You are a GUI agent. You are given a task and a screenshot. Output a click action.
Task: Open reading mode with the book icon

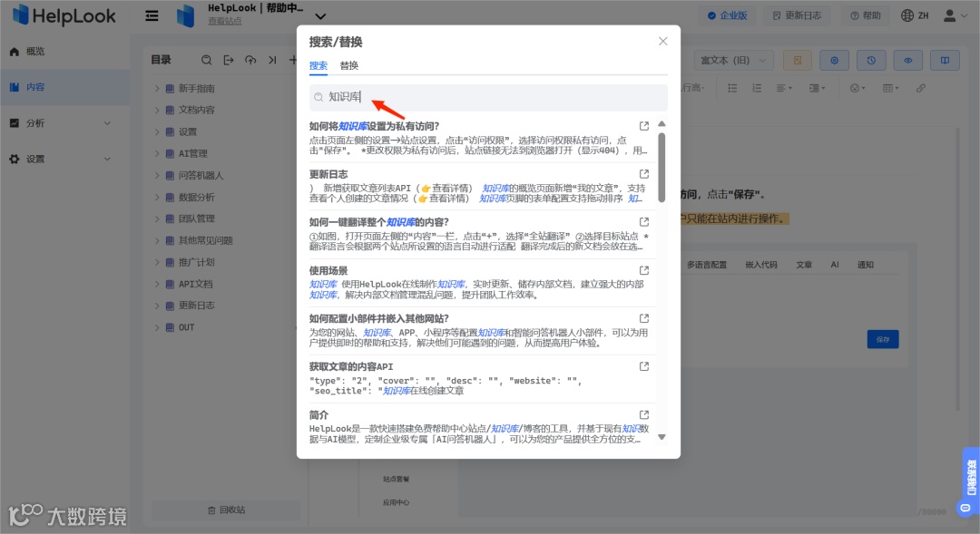point(945,60)
